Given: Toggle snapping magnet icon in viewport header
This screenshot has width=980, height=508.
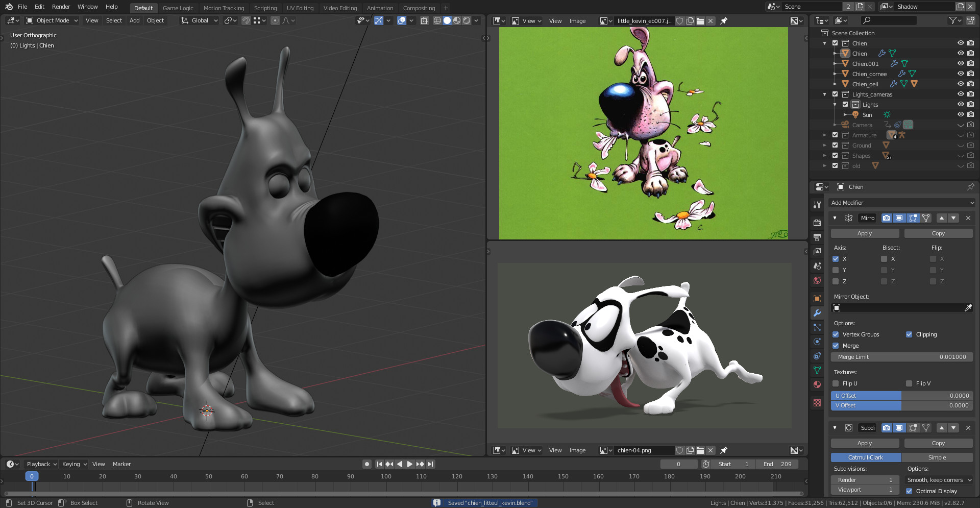Looking at the screenshot, I should coord(246,20).
